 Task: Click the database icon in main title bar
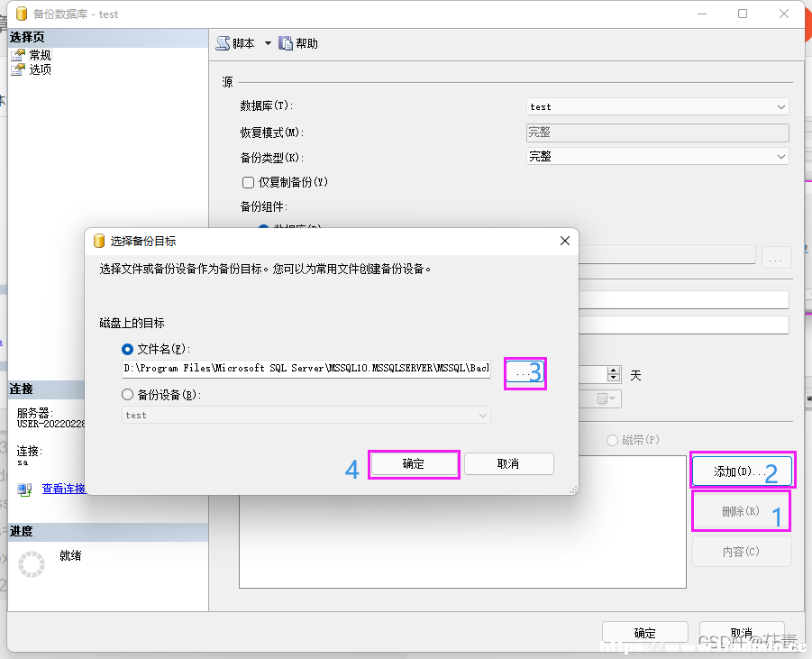point(22,14)
